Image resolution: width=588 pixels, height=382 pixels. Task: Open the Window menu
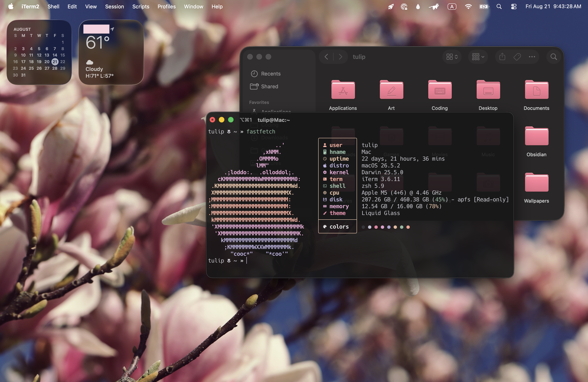(x=193, y=7)
